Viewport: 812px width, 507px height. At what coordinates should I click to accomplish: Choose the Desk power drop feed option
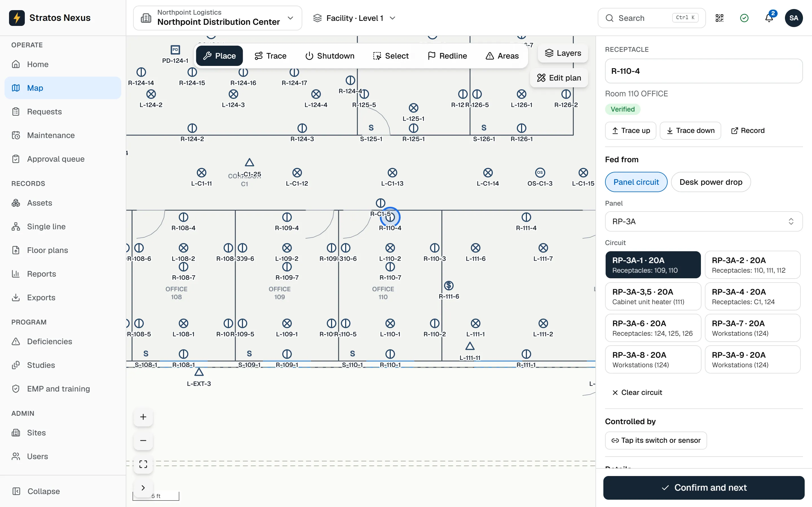(711, 182)
